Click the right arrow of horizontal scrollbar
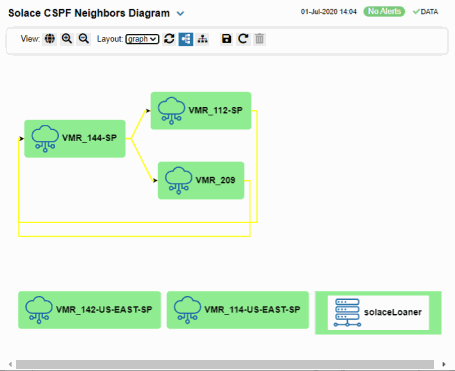 click(x=444, y=364)
